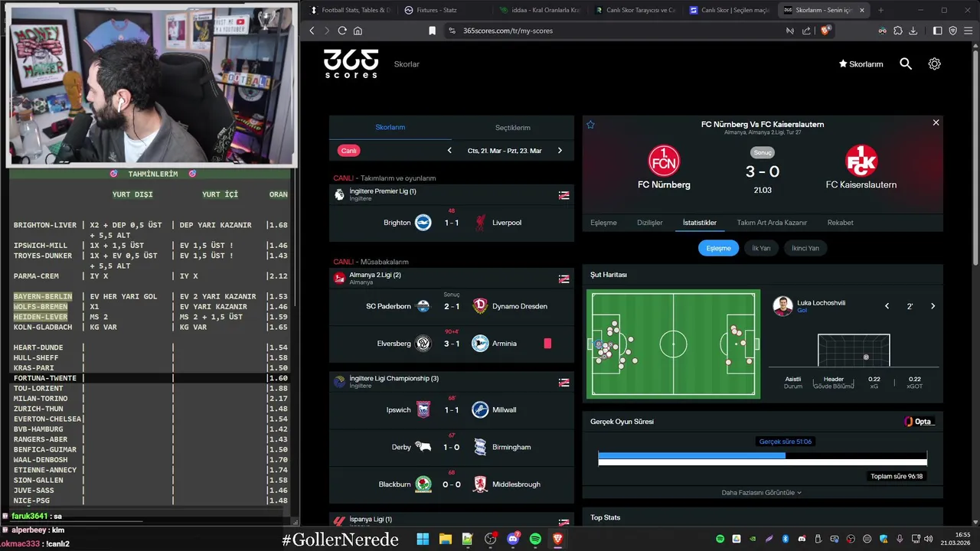Select the İkinci Yarı period pill
The image size is (980, 551).
(x=805, y=248)
